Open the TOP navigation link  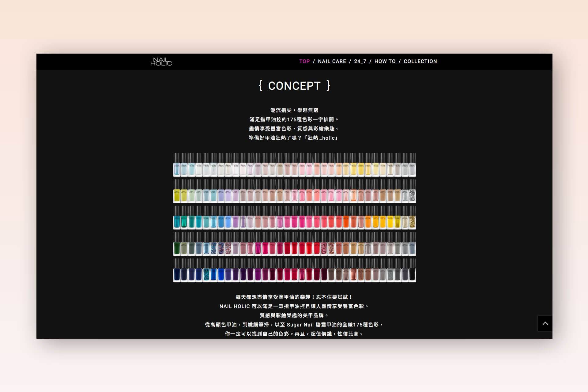coord(304,61)
